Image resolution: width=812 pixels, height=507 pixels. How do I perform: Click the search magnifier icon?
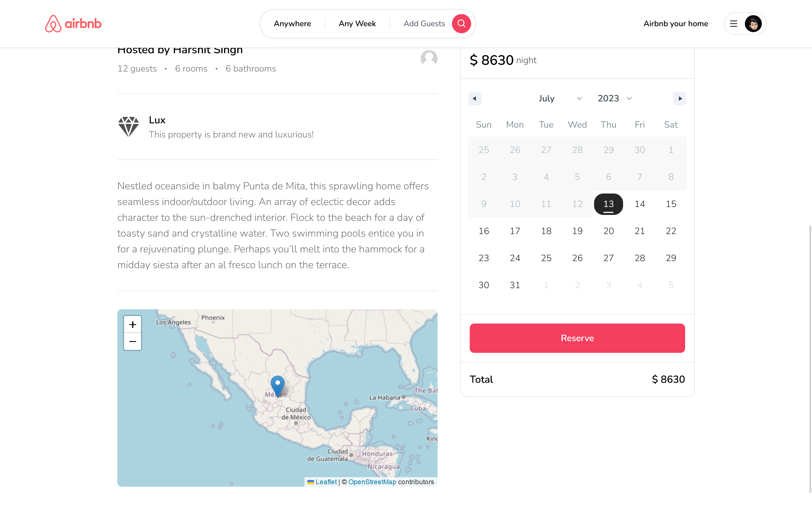coord(461,23)
